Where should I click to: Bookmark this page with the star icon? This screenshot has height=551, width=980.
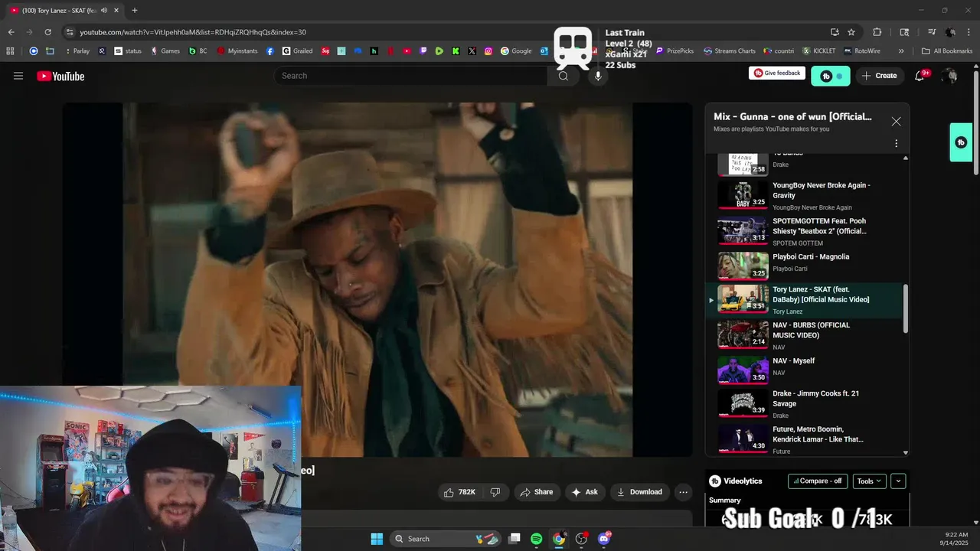851,32
